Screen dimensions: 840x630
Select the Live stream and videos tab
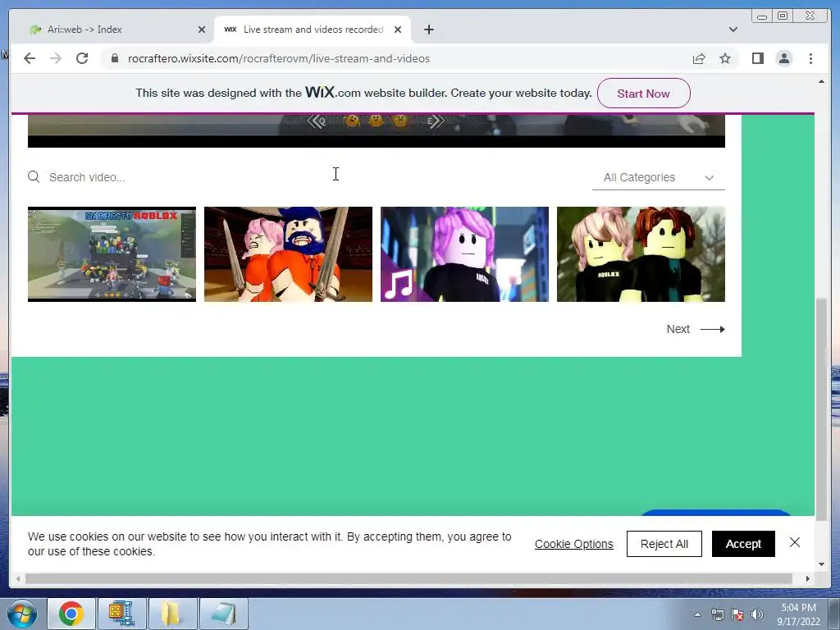(x=313, y=30)
